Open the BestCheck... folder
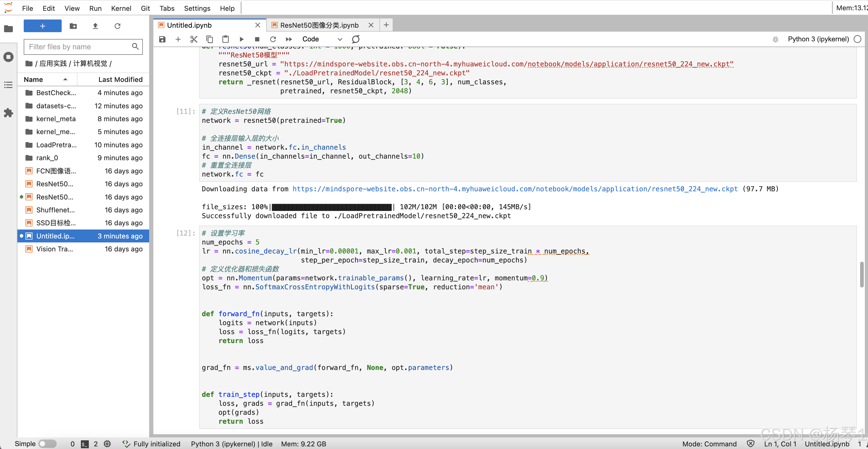This screenshot has height=449, width=868. click(56, 93)
